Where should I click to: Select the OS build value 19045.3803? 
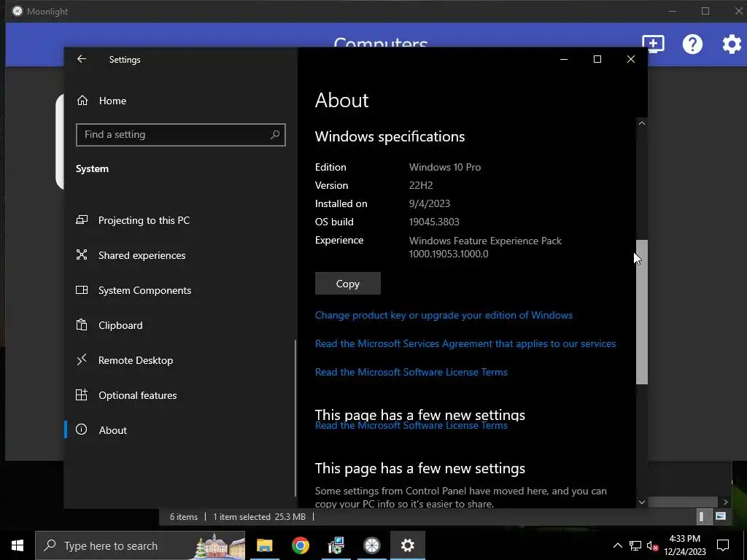coord(434,222)
